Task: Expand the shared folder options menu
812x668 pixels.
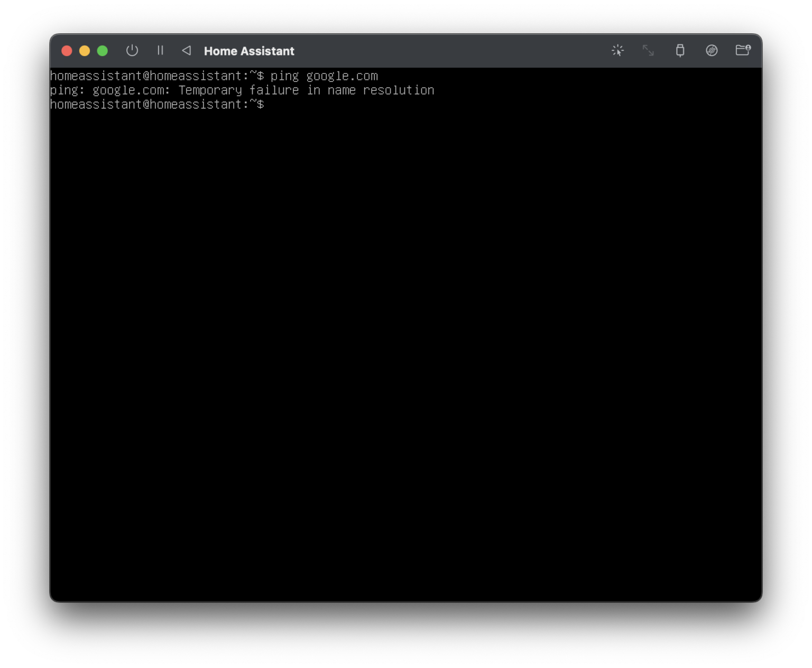Action: pos(743,51)
